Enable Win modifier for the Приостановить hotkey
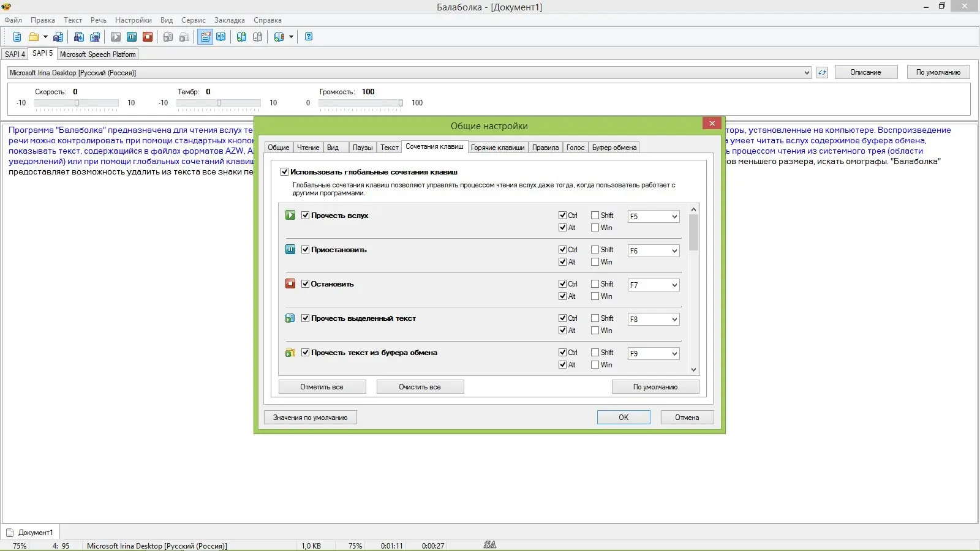 [595, 262]
